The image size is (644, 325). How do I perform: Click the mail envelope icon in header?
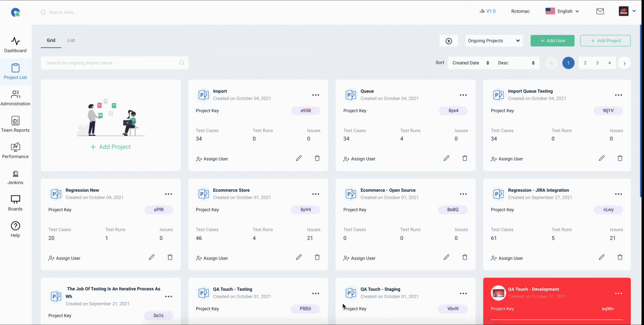tap(600, 11)
